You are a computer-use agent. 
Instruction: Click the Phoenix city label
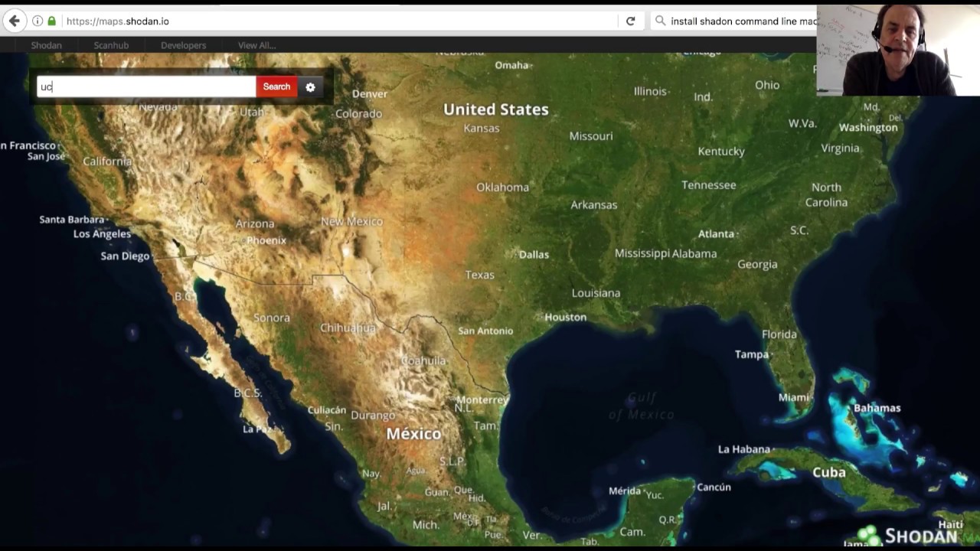click(266, 240)
